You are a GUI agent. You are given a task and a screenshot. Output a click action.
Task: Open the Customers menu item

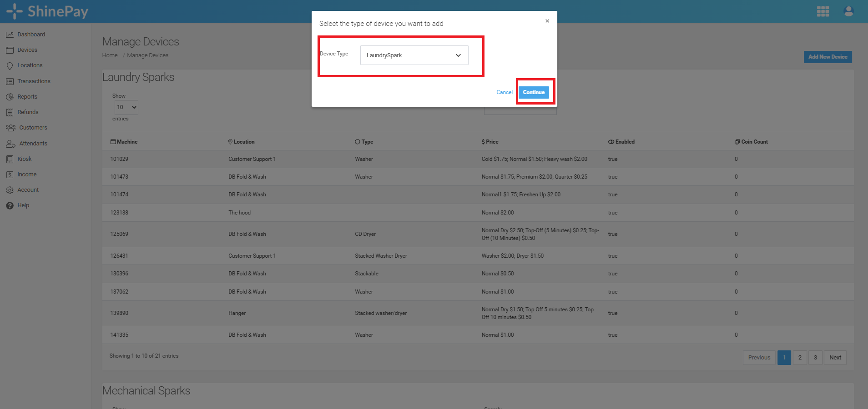[33, 128]
